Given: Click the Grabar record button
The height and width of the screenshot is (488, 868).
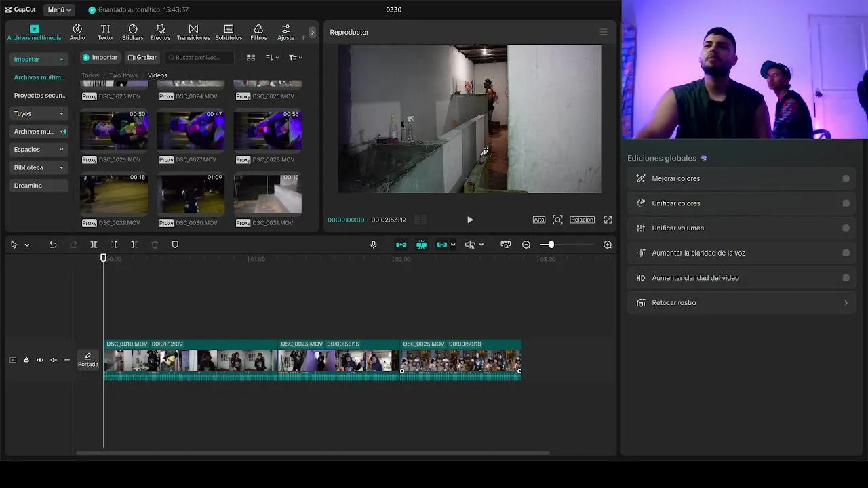Looking at the screenshot, I should [142, 58].
